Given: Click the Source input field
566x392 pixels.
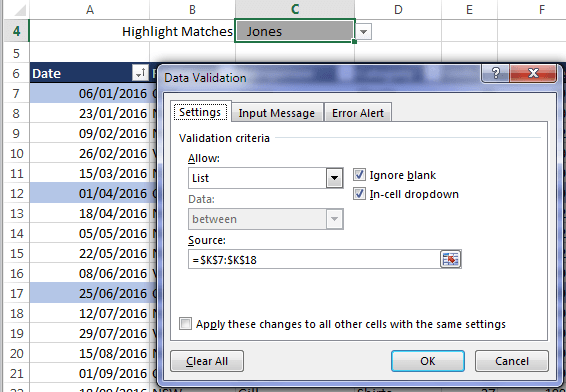Looking at the screenshot, I should [314, 259].
